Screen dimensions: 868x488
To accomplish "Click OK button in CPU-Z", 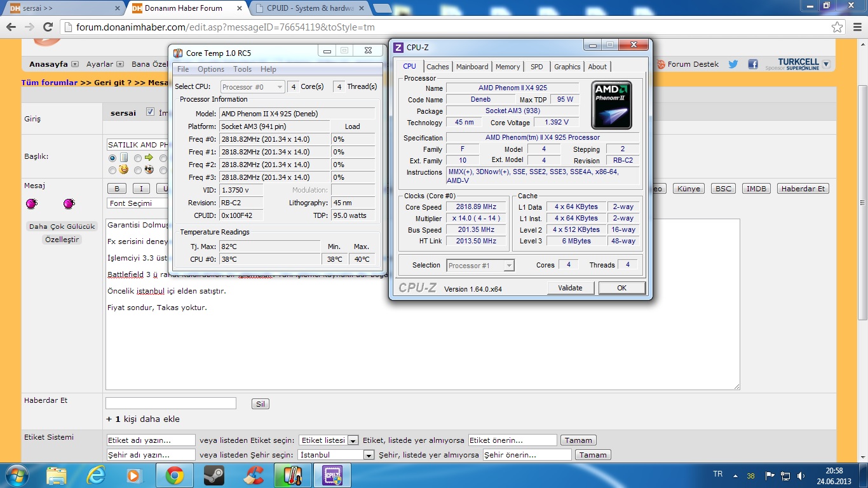I will click(621, 288).
